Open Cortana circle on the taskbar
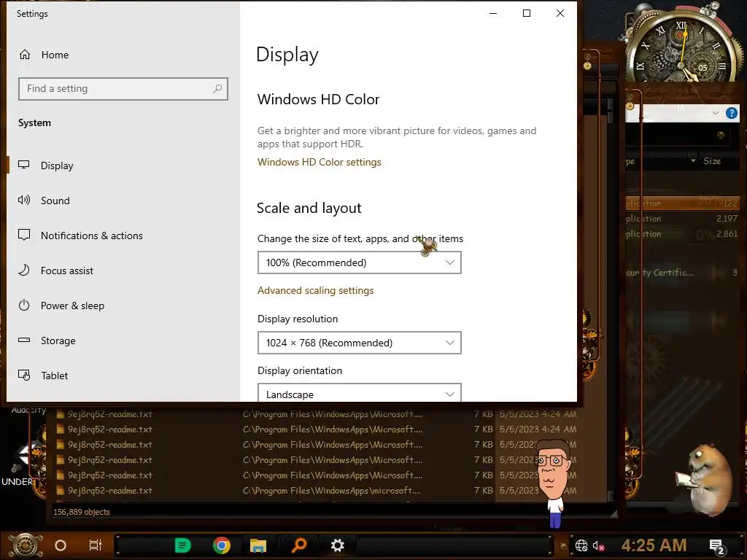The height and width of the screenshot is (560, 747). (61, 545)
